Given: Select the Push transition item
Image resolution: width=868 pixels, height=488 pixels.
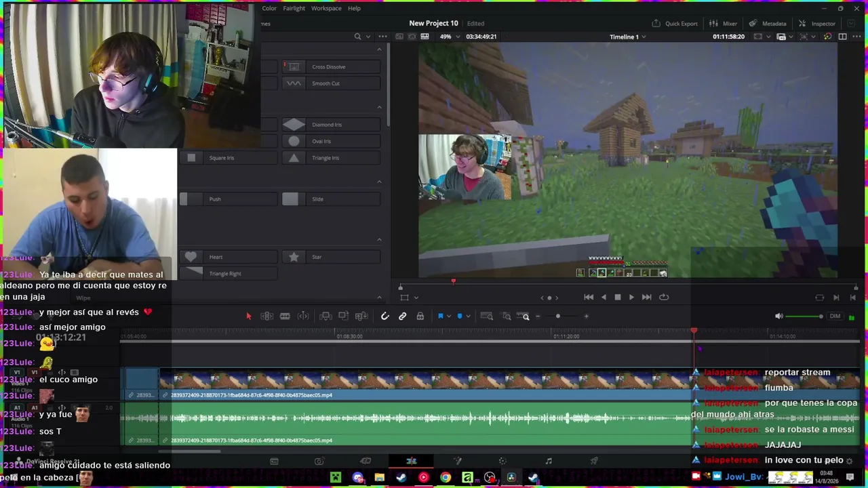Looking at the screenshot, I should tap(228, 199).
